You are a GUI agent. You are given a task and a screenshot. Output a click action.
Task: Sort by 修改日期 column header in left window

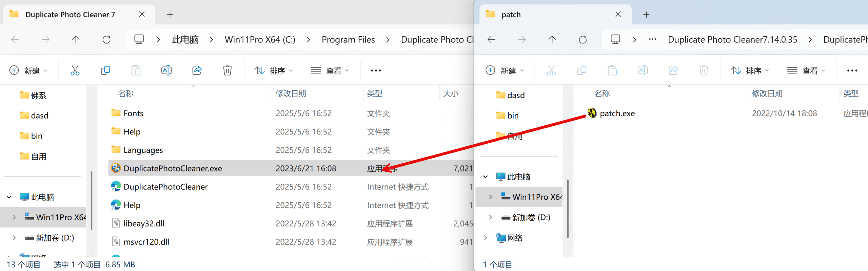pyautogui.click(x=291, y=93)
